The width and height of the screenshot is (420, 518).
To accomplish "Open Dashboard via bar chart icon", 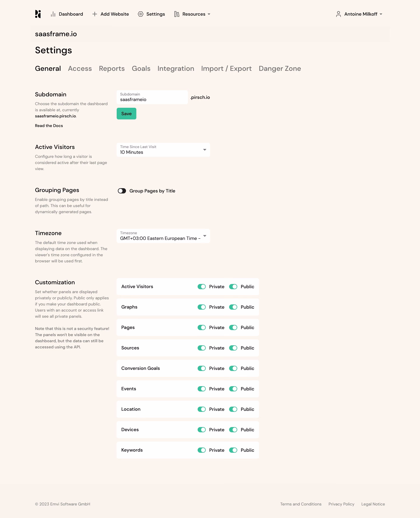I will pyautogui.click(x=53, y=14).
